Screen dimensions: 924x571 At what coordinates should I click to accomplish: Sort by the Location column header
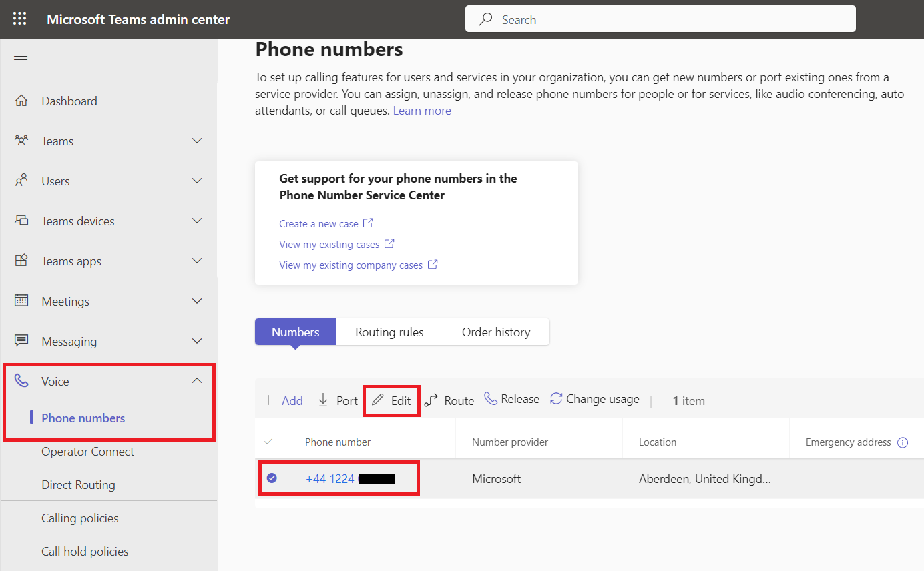[658, 442]
